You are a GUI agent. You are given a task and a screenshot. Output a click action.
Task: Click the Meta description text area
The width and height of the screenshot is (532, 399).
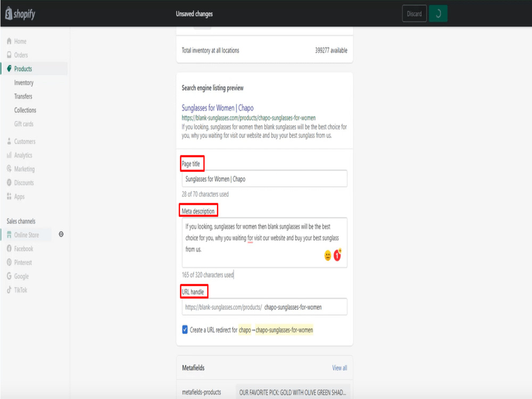[264, 243]
